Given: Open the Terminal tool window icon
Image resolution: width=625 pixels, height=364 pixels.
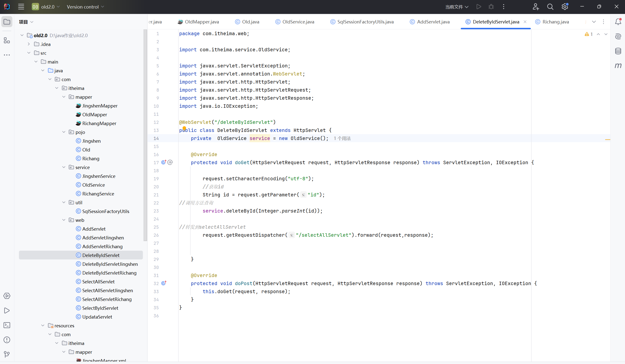Looking at the screenshot, I should 7,325.
